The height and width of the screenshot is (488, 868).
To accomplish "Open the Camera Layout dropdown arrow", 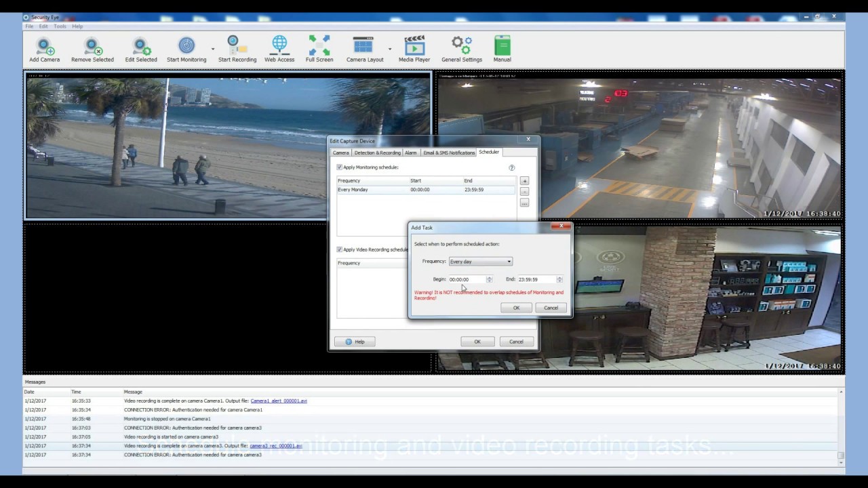I will coord(390,49).
